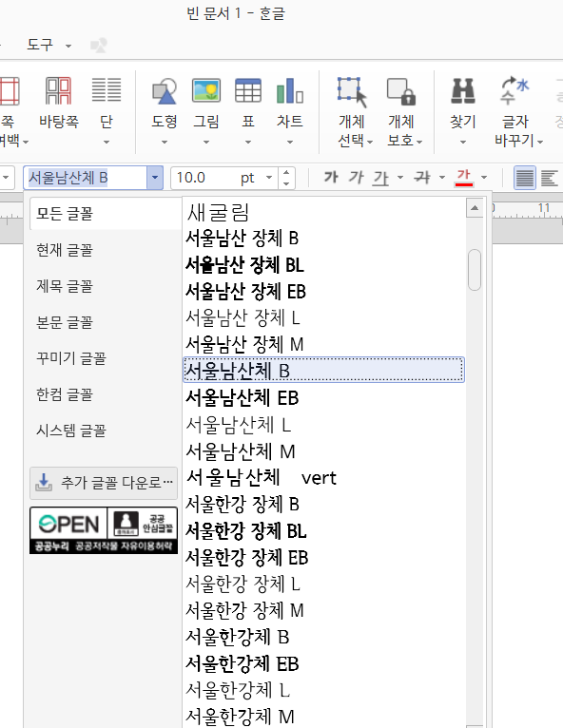Choose 서울한강 장체 EB font
The height and width of the screenshot is (728, 563).
[323, 557]
